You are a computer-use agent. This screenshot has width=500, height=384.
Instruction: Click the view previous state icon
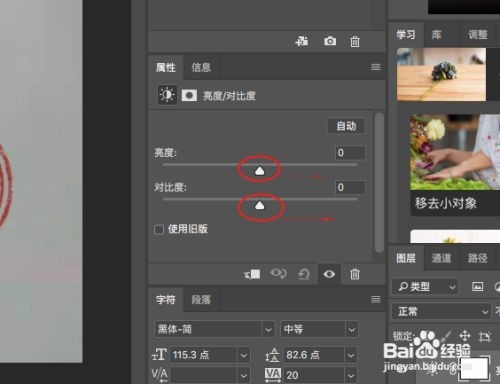278,274
